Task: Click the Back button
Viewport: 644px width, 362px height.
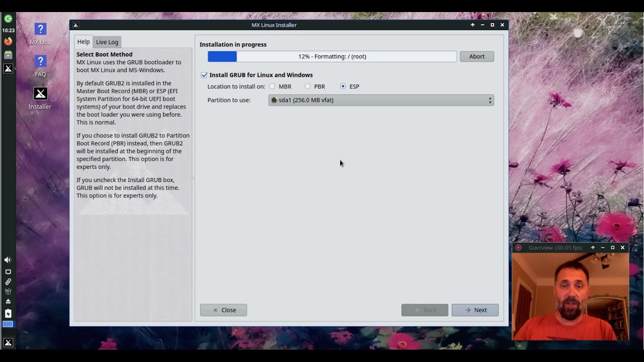Action: point(425,310)
